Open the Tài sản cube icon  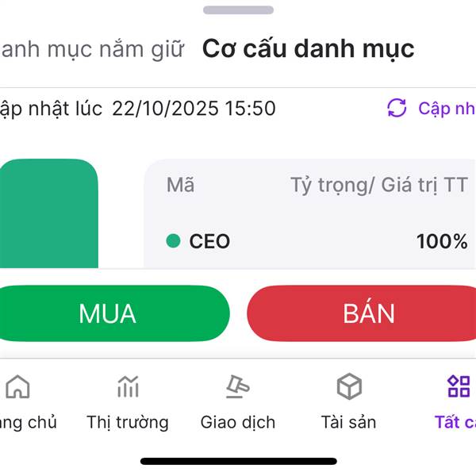click(x=348, y=387)
